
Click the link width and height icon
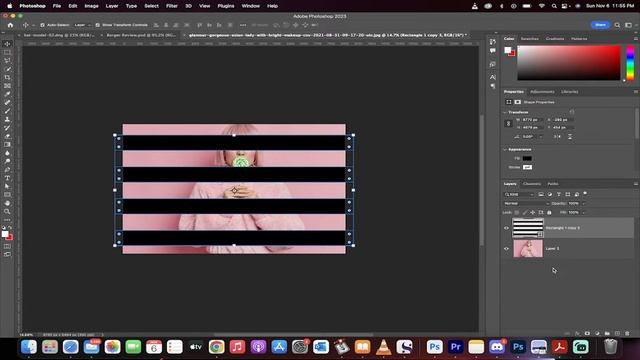coord(508,123)
